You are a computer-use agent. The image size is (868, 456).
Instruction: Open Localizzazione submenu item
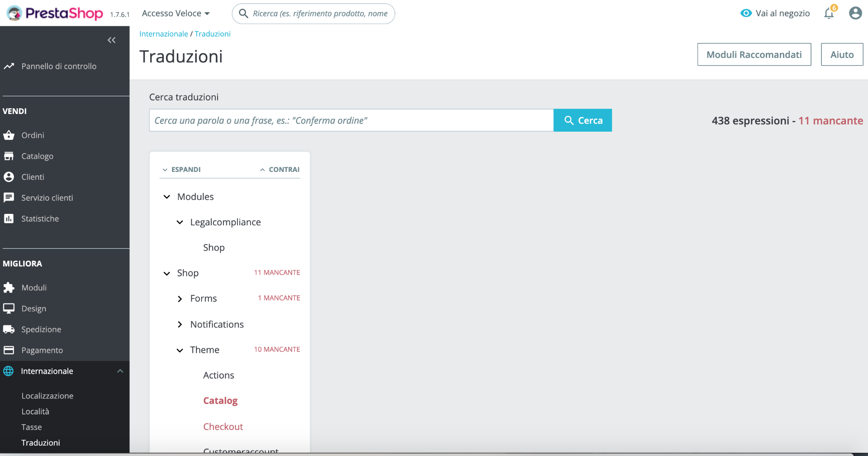(47, 396)
